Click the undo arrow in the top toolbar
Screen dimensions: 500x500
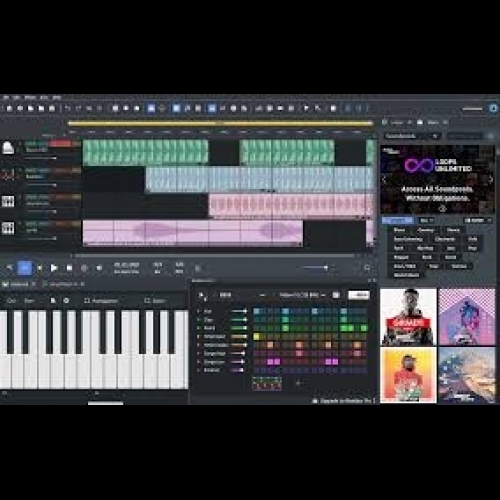click(67, 108)
